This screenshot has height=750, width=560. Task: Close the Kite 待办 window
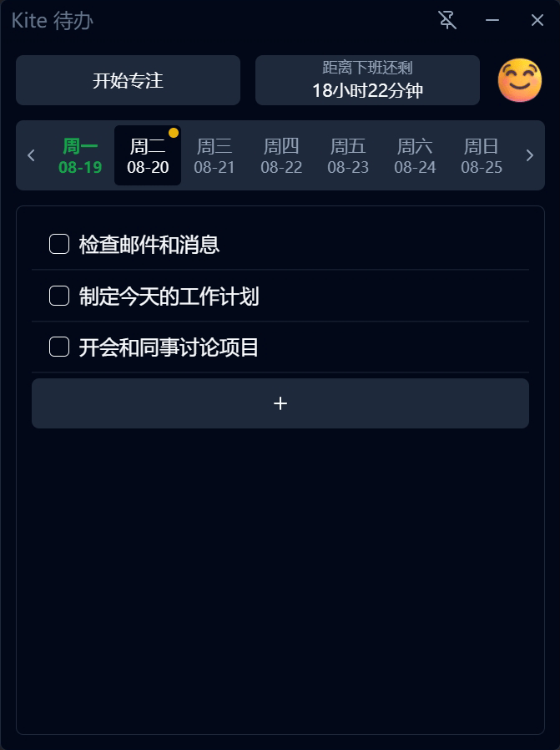click(x=537, y=20)
